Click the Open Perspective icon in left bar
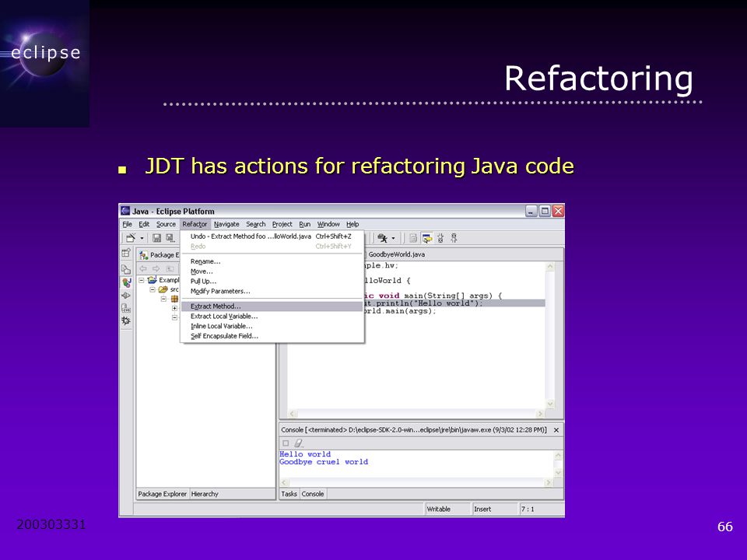This screenshot has height=560, width=747. pos(126,254)
